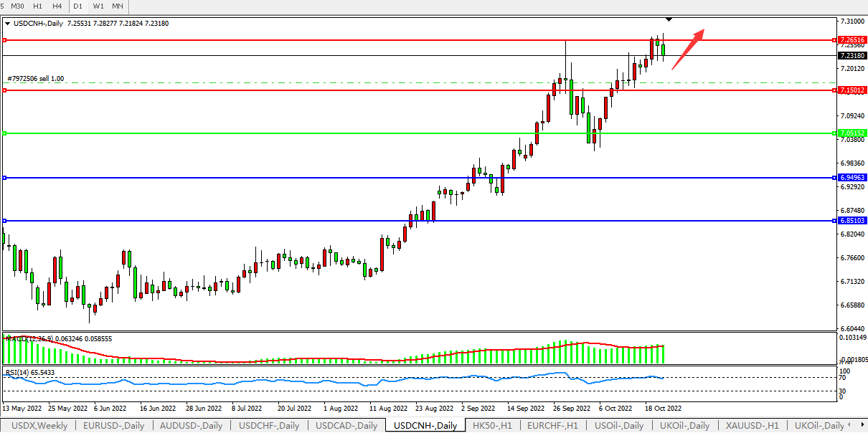
Task: Open the USDX,Weekly chart tab
Action: pos(39,426)
